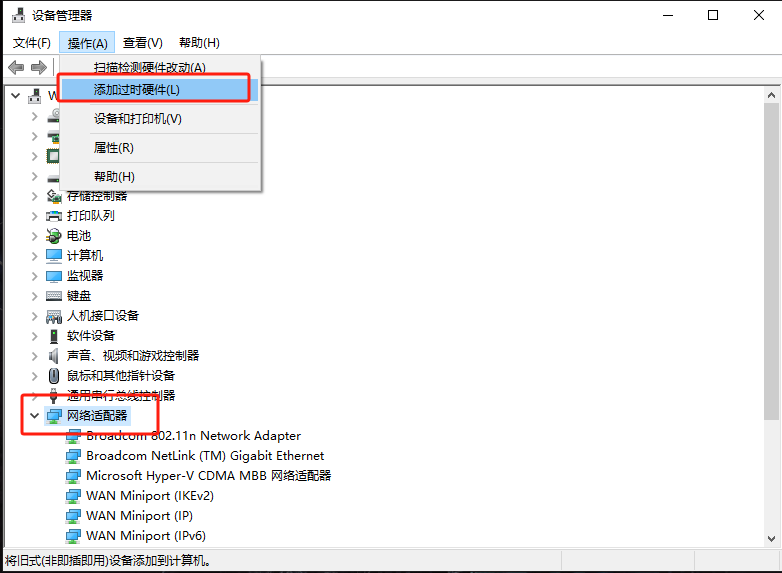Image resolution: width=782 pixels, height=573 pixels.
Task: Choose 添加过时硬件(L) from the menu
Action: coord(137,90)
